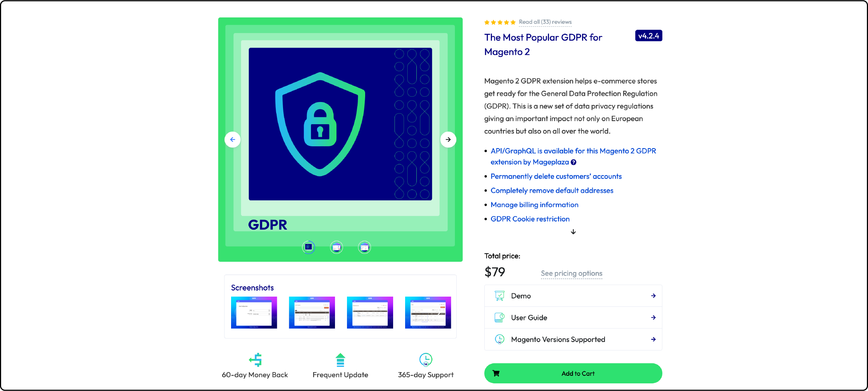Click the Frequent Update label
The height and width of the screenshot is (391, 868).
(340, 375)
